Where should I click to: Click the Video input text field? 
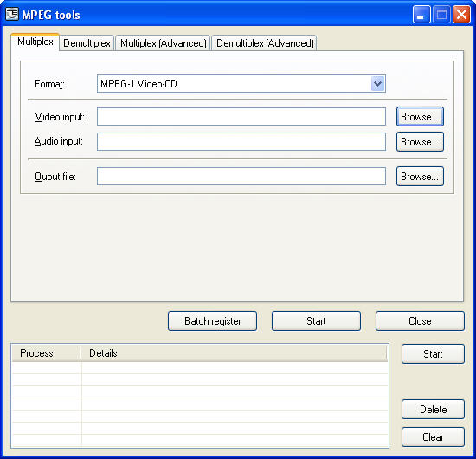coord(241,116)
